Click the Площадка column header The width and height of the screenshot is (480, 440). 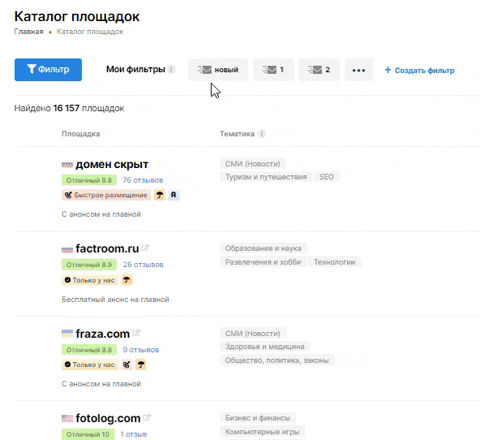[x=81, y=134]
